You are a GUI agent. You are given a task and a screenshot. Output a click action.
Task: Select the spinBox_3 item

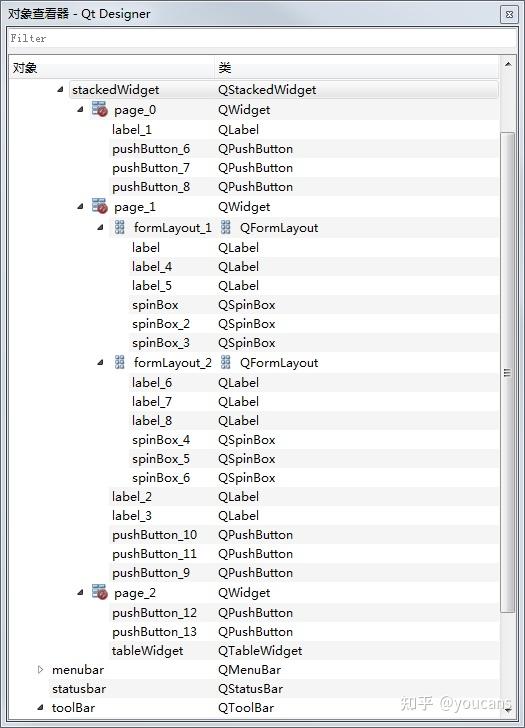tap(161, 343)
